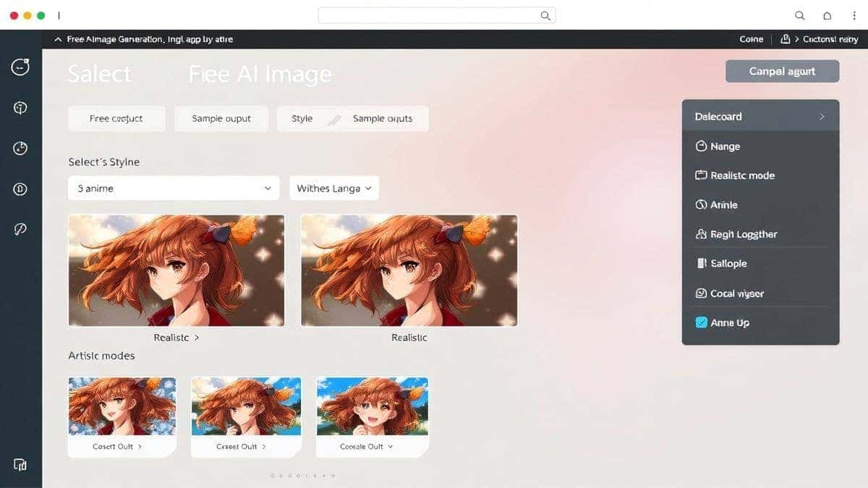This screenshot has height=488, width=868.
Task: Click the Artisic modes heading text
Action: pyautogui.click(x=101, y=356)
